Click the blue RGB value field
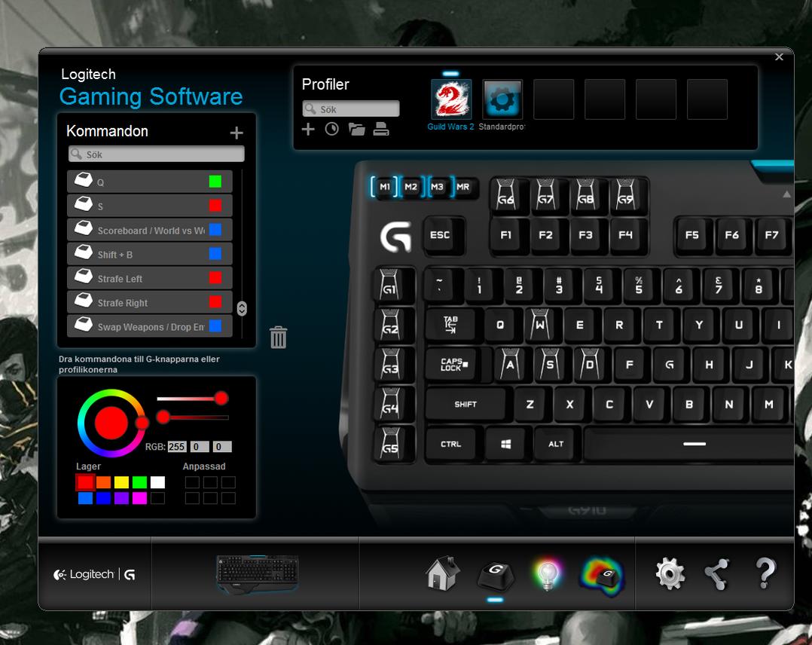This screenshot has width=812, height=645. pos(222,447)
